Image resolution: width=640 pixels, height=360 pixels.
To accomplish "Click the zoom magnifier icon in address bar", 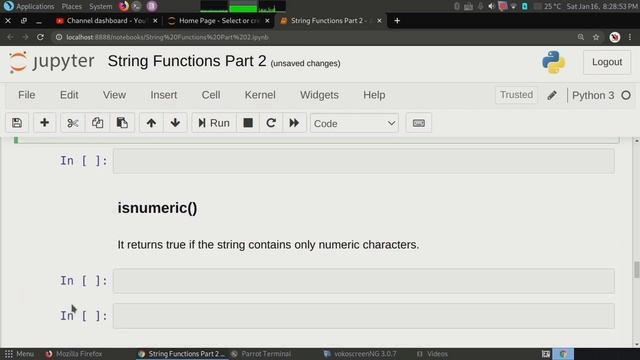I will [x=580, y=37].
